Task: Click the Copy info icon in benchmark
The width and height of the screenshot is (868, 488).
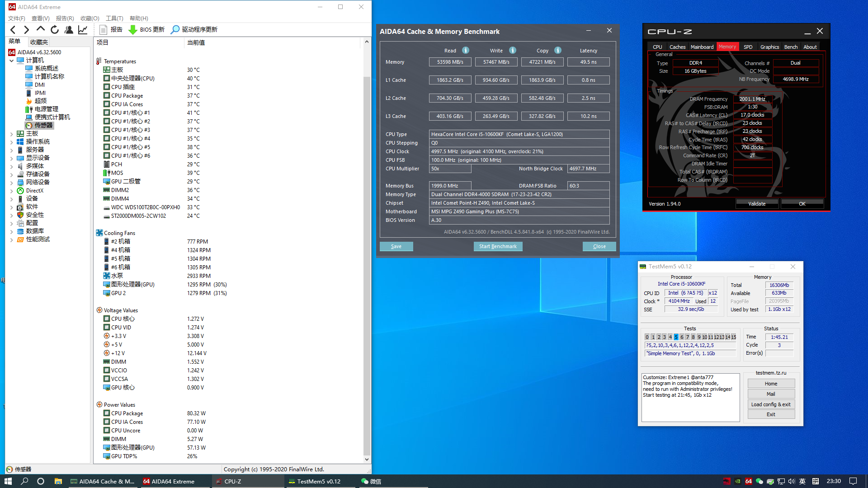Action: (x=558, y=50)
